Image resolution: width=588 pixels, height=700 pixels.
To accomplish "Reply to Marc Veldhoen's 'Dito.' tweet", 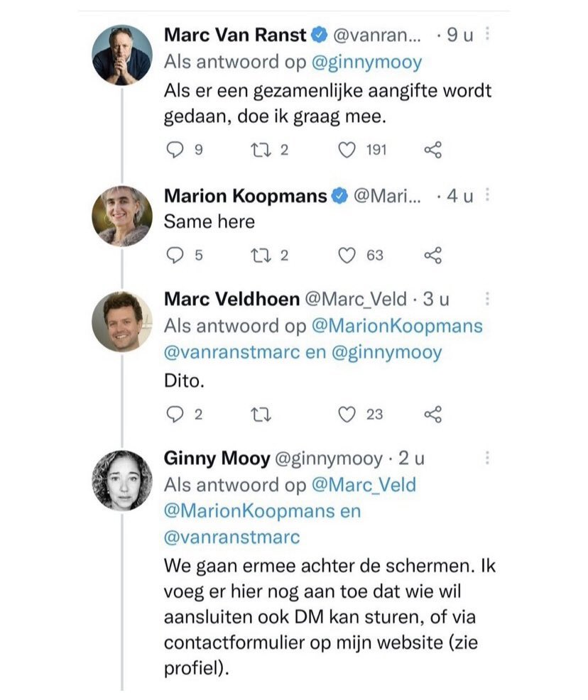I will click(x=175, y=415).
